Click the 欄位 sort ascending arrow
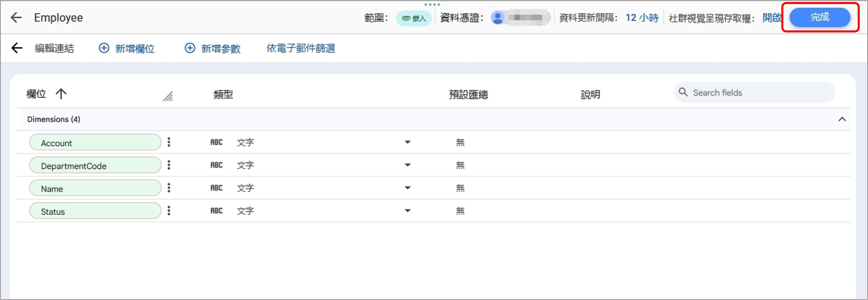Viewport: 868px width, 300px height. tap(61, 94)
